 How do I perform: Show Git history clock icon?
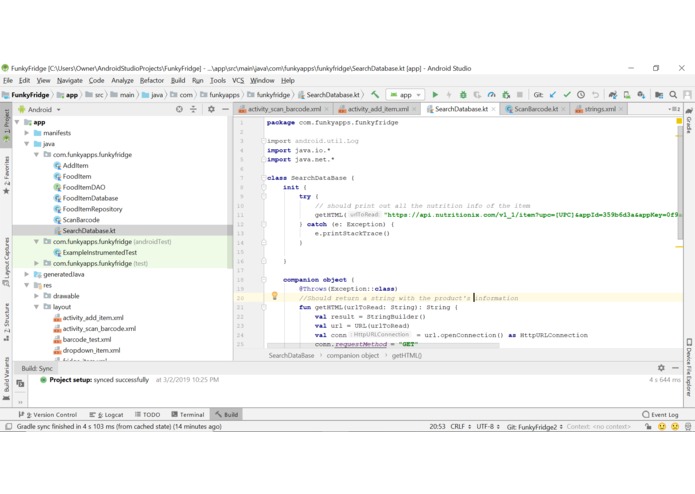point(581,94)
